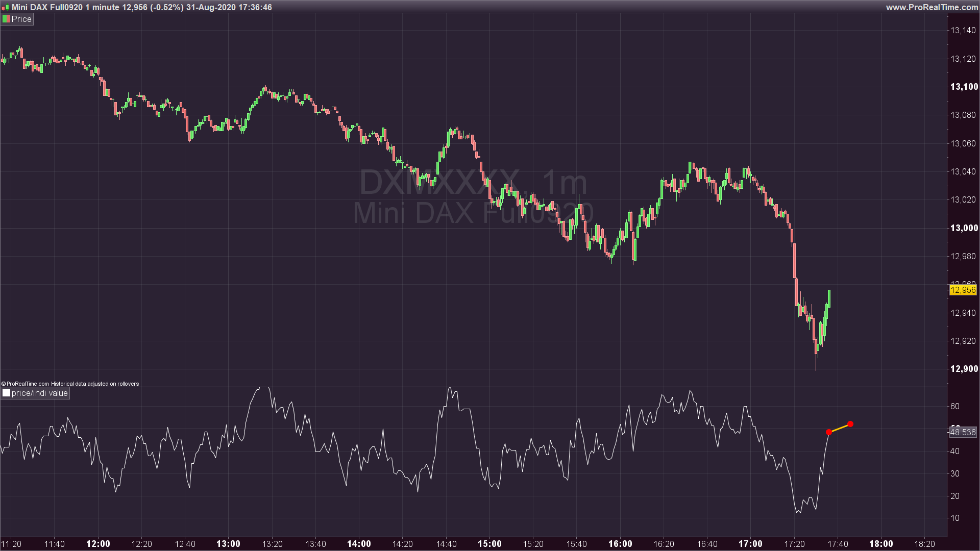Image resolution: width=980 pixels, height=551 pixels.
Task: Click the ProRealTime.com copyright notice text
Action: pyautogui.click(x=70, y=384)
